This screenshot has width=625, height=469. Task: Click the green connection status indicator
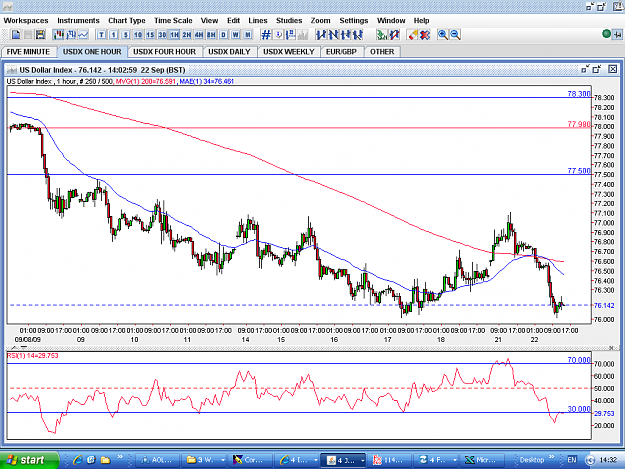606,34
